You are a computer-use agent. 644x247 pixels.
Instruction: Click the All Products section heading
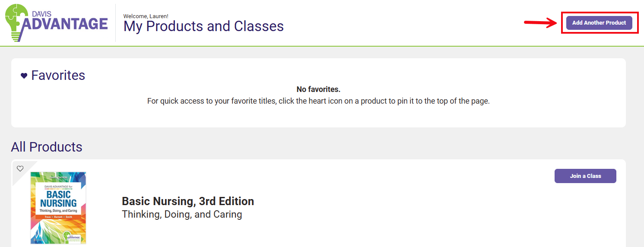(x=47, y=147)
